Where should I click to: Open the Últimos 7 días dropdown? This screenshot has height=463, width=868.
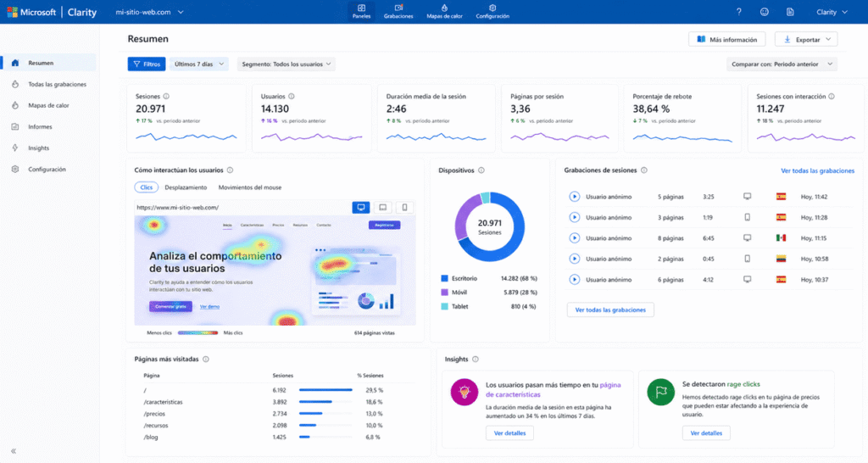tap(199, 64)
